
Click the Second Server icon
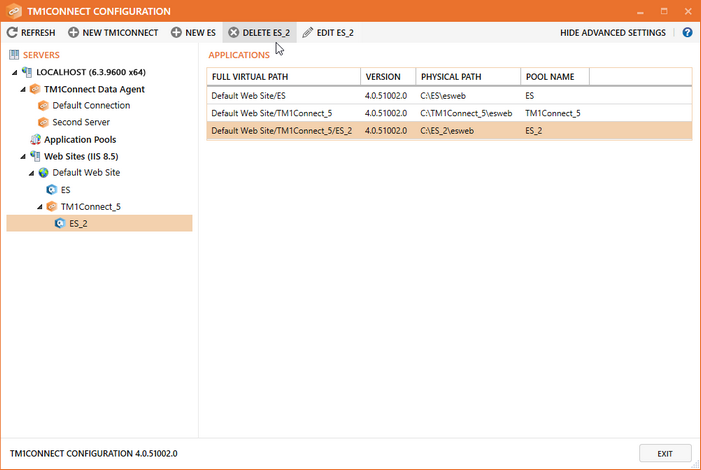43,122
